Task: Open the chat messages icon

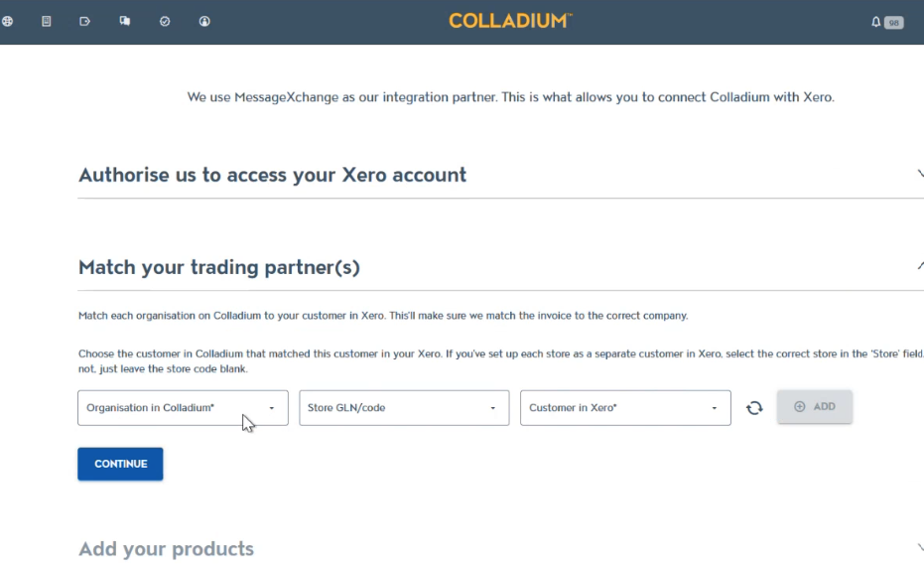Action: (125, 21)
